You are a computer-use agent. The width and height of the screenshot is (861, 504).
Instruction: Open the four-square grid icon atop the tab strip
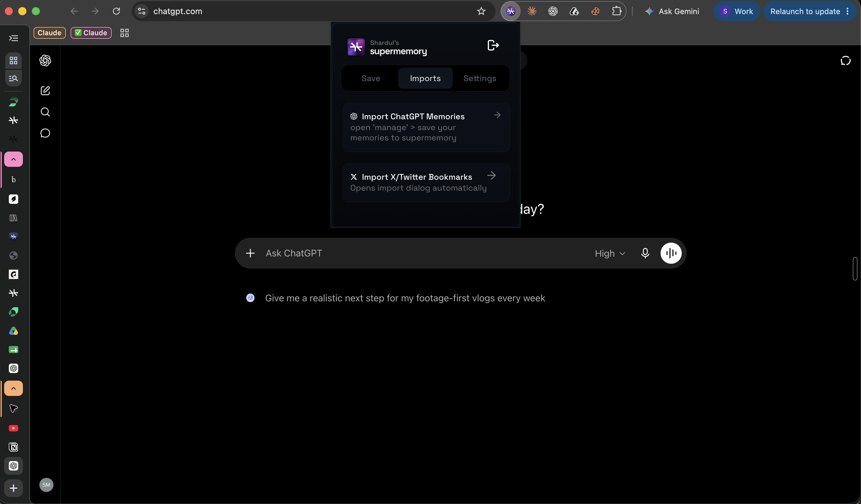13,61
